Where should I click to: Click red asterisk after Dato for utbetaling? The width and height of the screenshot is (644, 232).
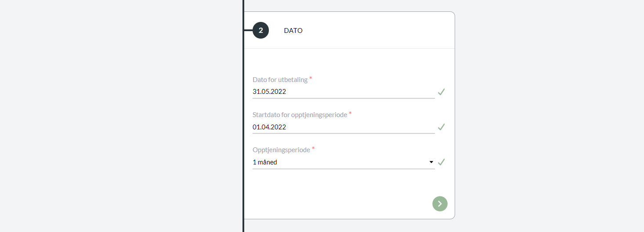[311, 79]
